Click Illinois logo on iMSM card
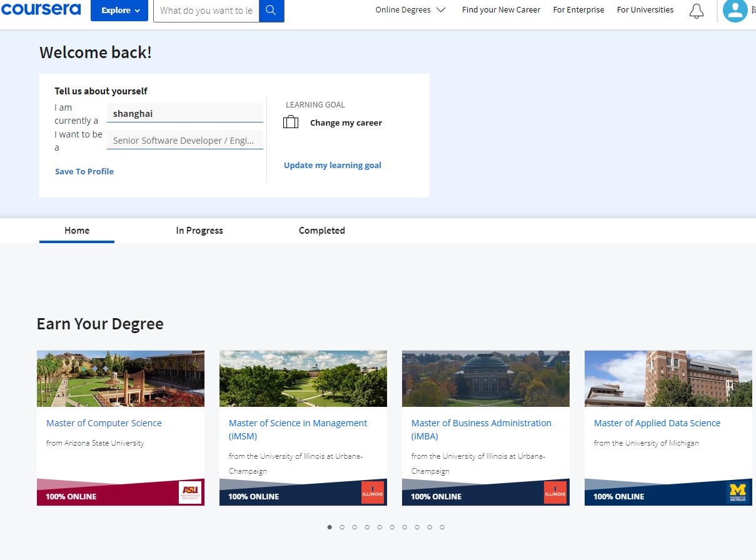 click(x=373, y=492)
